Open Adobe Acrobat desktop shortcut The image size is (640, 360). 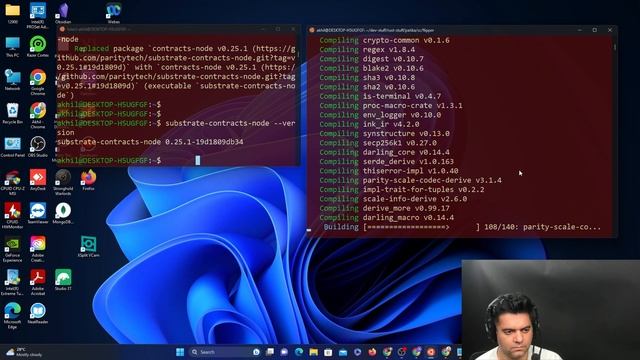coord(38,282)
